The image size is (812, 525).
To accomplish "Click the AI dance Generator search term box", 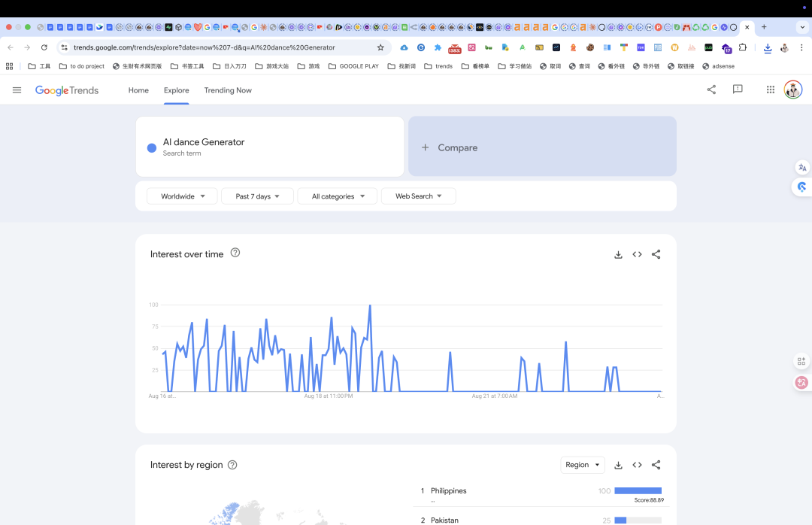I will [x=270, y=147].
